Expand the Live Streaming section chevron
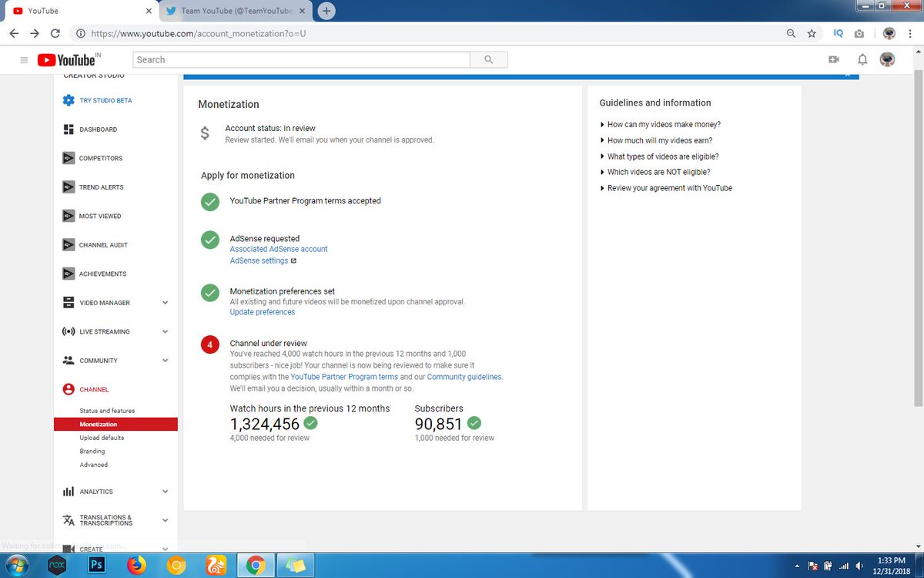Screen dimensions: 924x578 (x=165, y=331)
